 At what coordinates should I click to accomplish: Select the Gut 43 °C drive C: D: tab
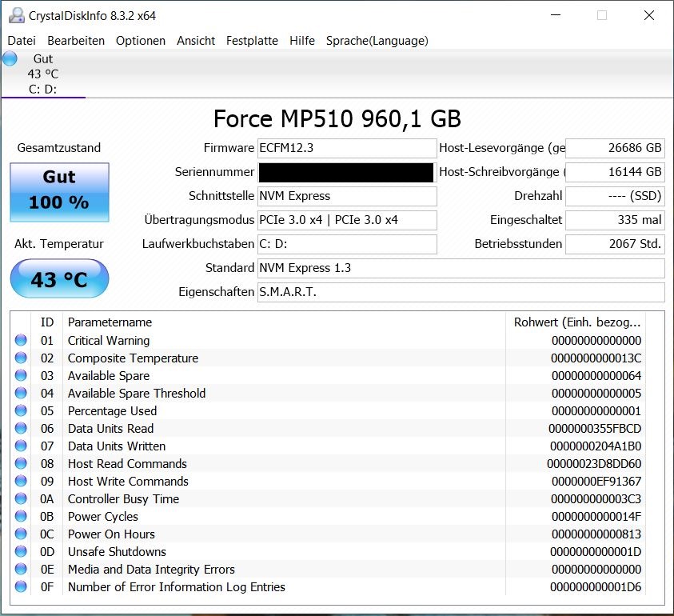pos(43,74)
